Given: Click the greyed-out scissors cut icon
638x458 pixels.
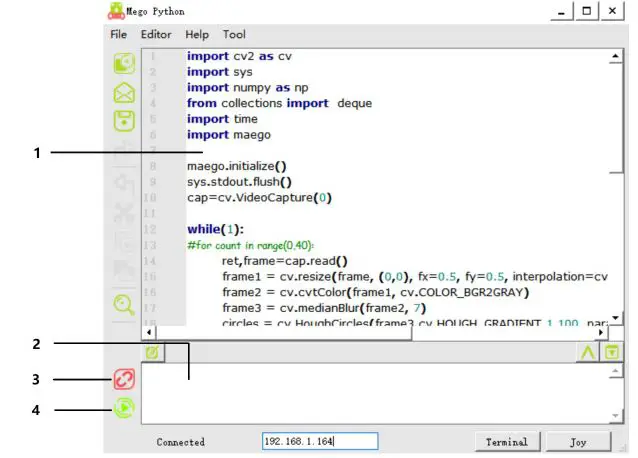Looking at the screenshot, I should 124,212.
